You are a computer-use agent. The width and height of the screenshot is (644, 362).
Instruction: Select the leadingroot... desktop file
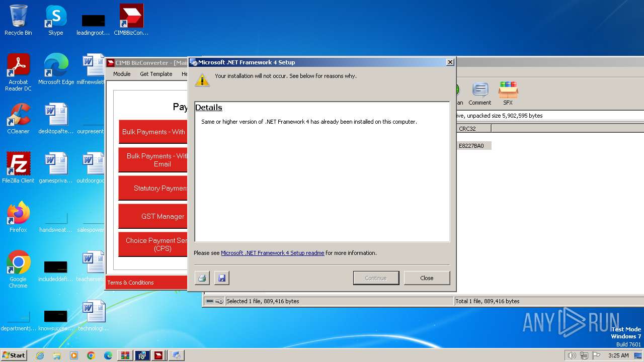94,24
